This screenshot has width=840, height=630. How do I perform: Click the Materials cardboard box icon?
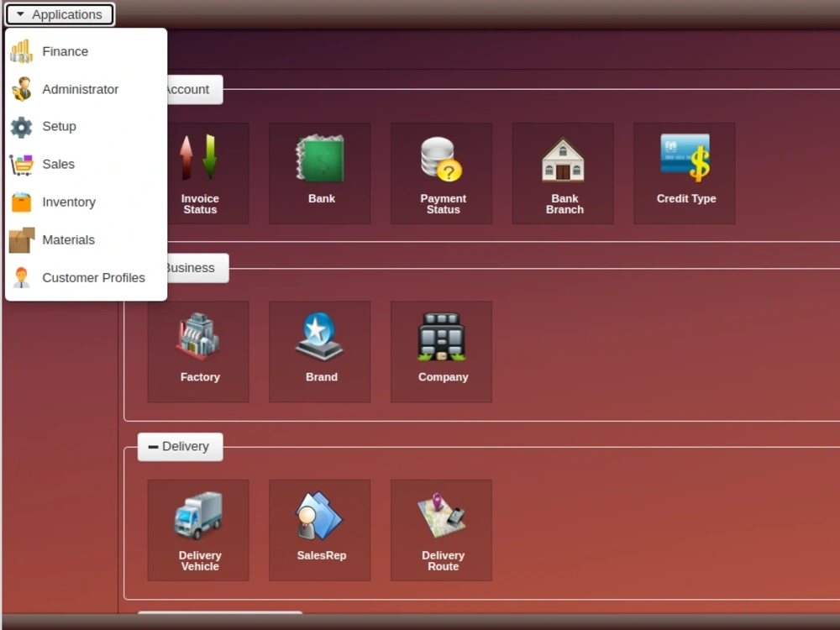click(22, 240)
